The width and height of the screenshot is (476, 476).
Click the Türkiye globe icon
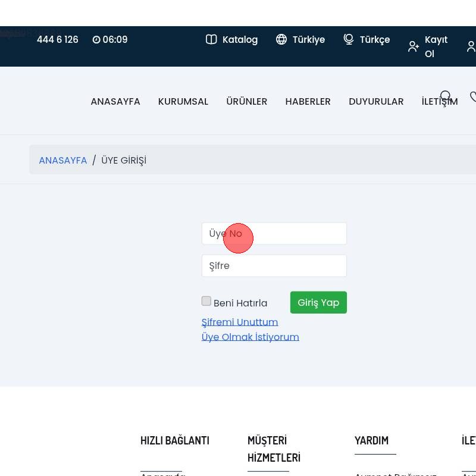pyautogui.click(x=281, y=39)
